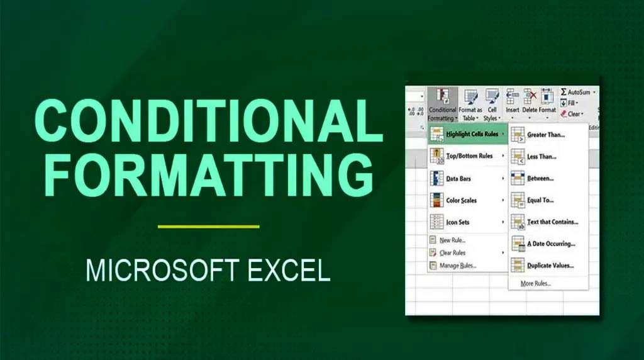
Task: Choose the Duplicate Values... label
Action: [x=550, y=266]
